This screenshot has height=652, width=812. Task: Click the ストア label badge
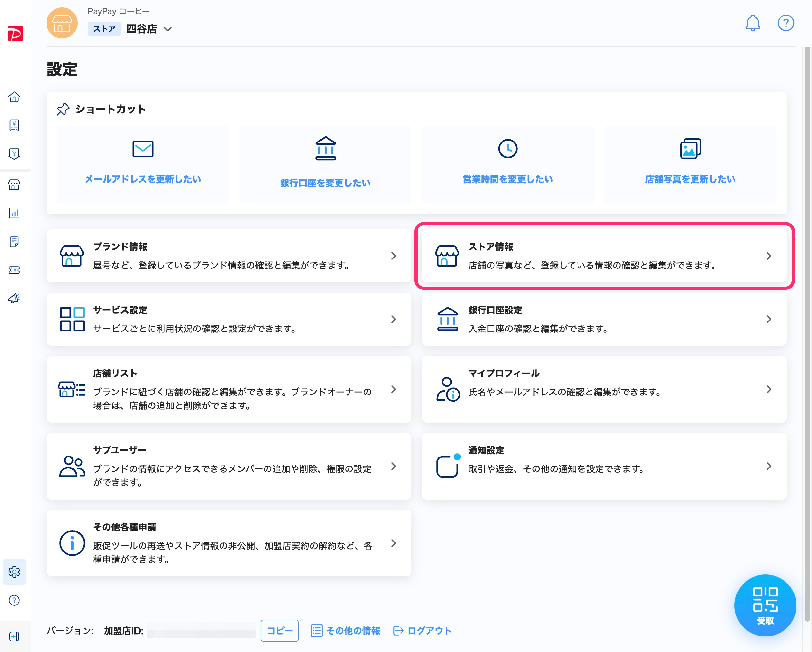pyautogui.click(x=104, y=29)
